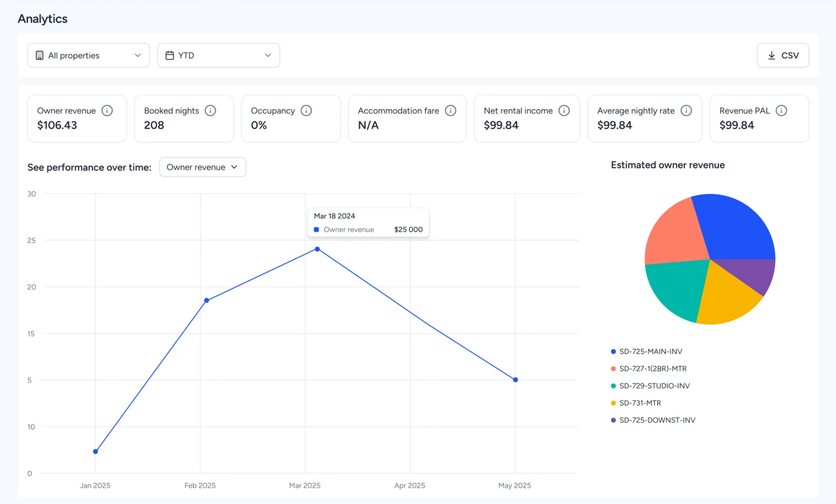
Task: Click the May 2025 data point on the line chart
Action: pyautogui.click(x=516, y=380)
